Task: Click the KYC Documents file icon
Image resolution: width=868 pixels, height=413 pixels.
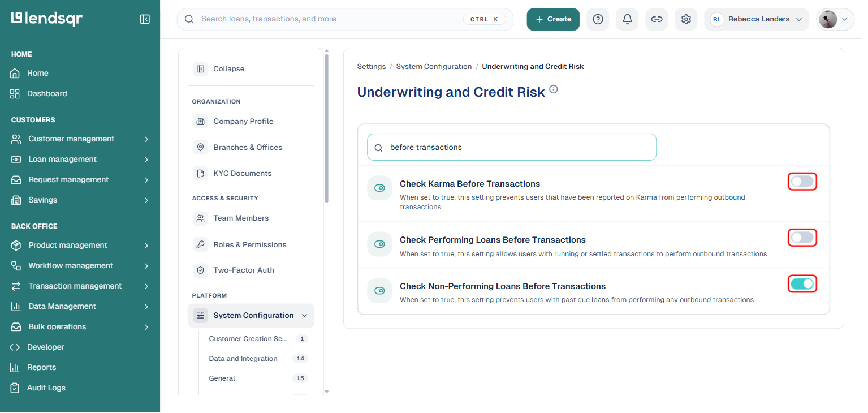Action: (x=200, y=174)
